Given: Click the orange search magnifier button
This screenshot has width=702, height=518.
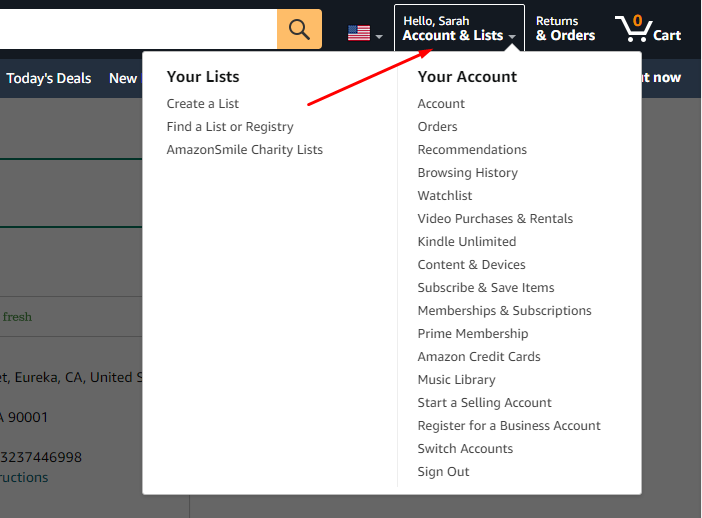Looking at the screenshot, I should click(299, 29).
